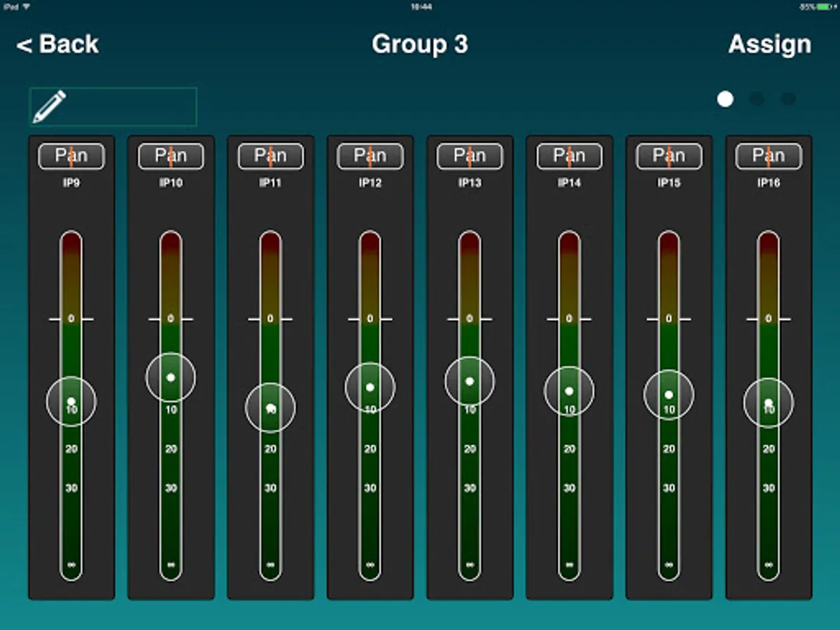Viewport: 840px width, 630px height.
Task: Set IP9 fader to the 0 mark
Action: [71, 319]
